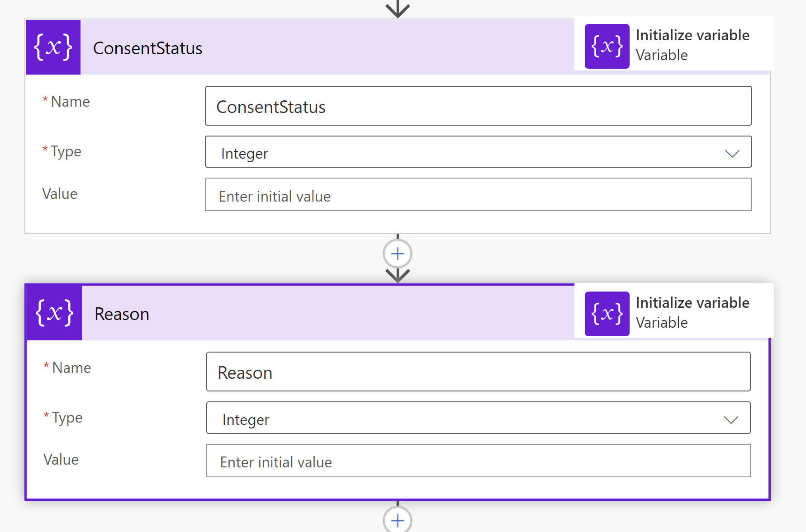Select the Integer type text on ConsentStatus

tap(244, 154)
